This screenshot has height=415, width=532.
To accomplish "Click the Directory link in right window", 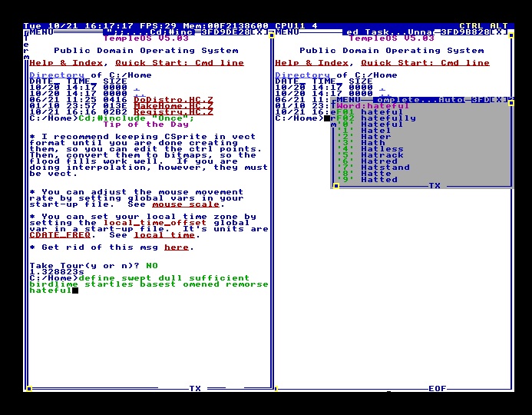I will pos(302,75).
